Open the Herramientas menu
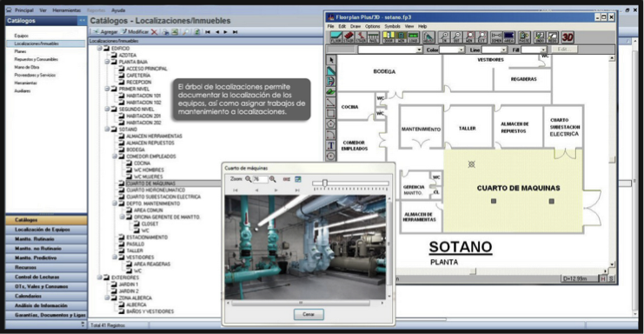The height and width of the screenshot is (334, 644). point(66,10)
